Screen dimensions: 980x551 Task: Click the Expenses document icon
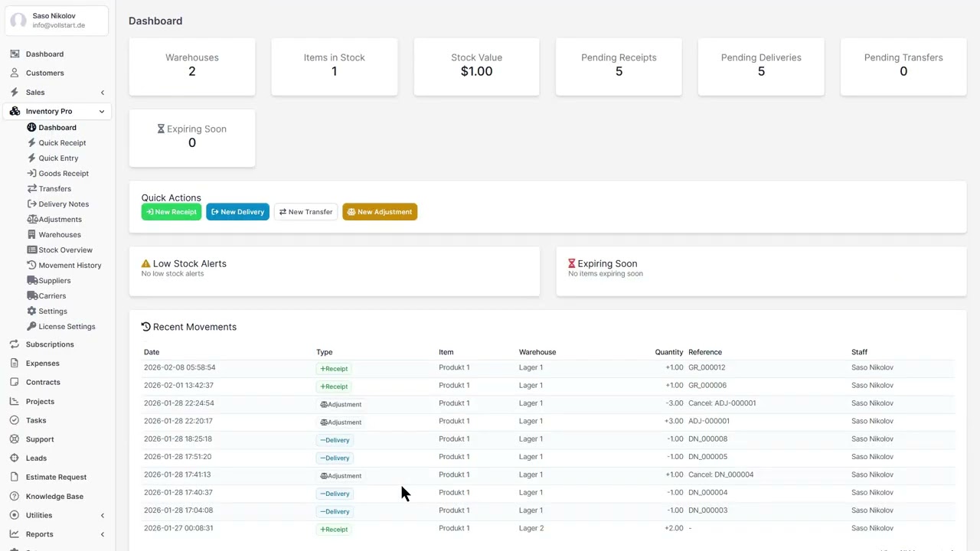pyautogui.click(x=15, y=364)
